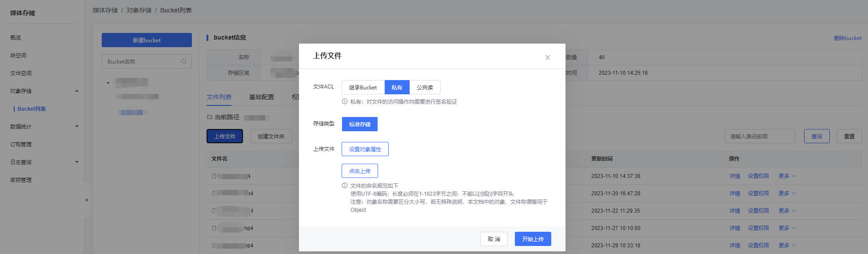Close the upload file dialog

pos(547,57)
